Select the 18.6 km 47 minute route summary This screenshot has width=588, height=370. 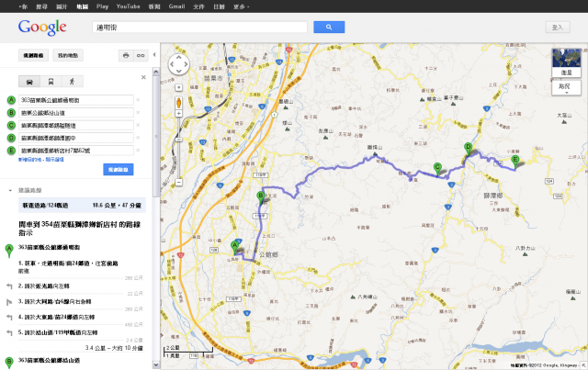point(82,206)
